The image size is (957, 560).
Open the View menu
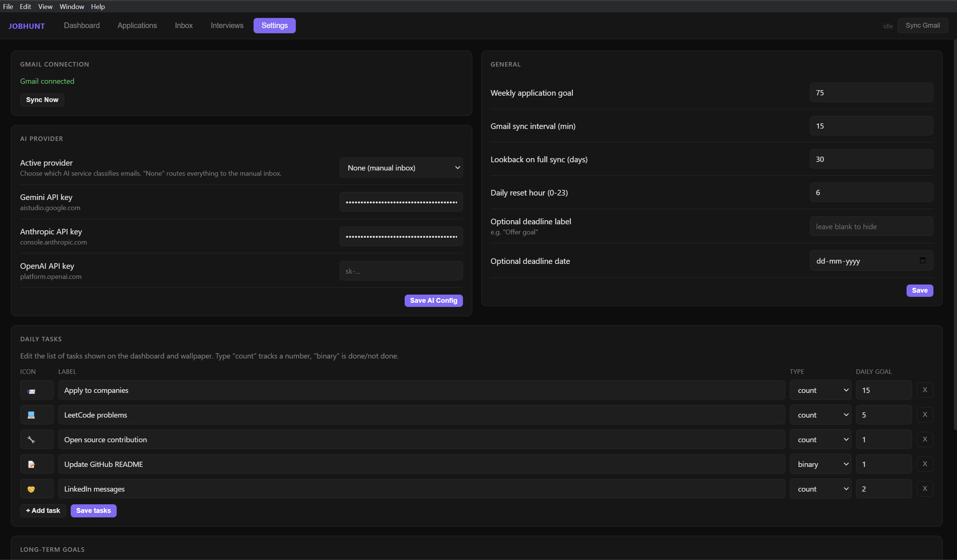tap(45, 6)
